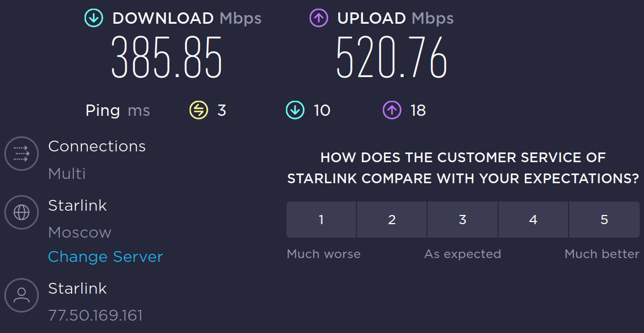
Task: Choose rating 3 (As expected)
Action: (x=463, y=220)
